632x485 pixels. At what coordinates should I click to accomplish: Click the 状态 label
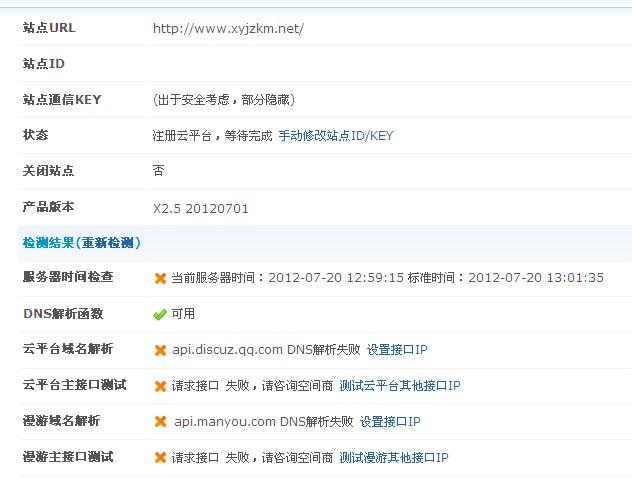(x=35, y=135)
